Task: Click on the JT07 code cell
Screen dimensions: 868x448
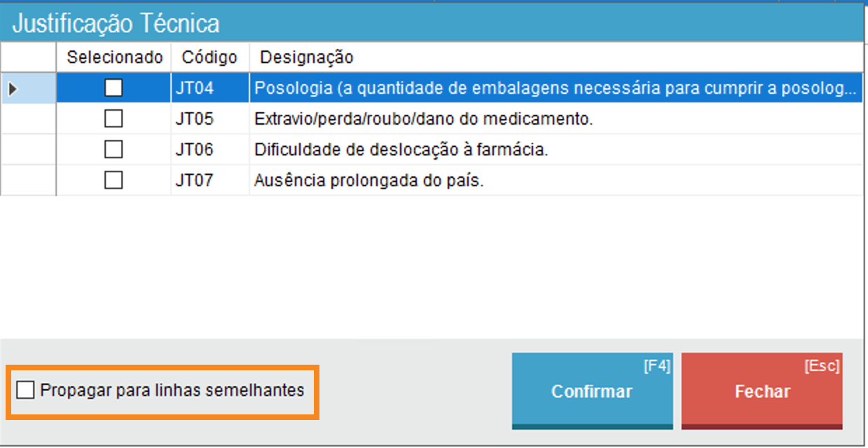Action: pos(195,181)
